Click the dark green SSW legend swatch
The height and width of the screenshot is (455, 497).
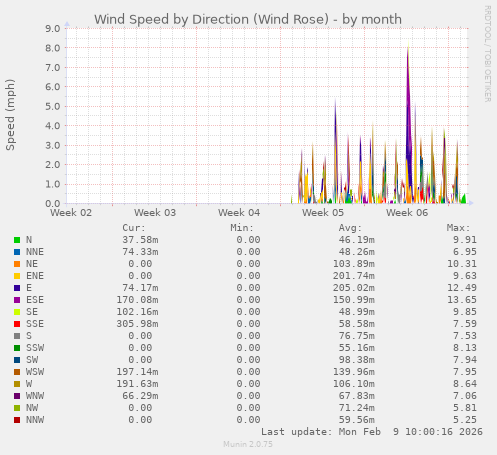coord(17,348)
